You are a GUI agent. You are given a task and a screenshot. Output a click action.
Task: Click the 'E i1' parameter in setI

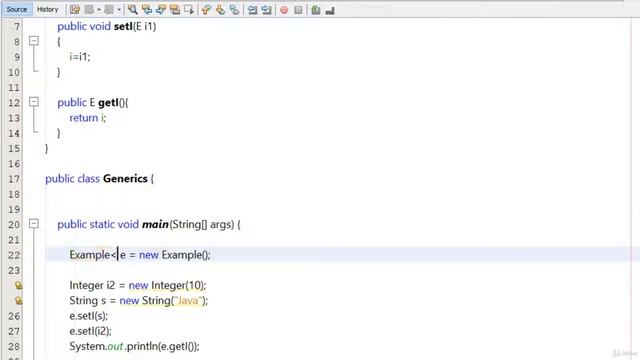coord(145,27)
